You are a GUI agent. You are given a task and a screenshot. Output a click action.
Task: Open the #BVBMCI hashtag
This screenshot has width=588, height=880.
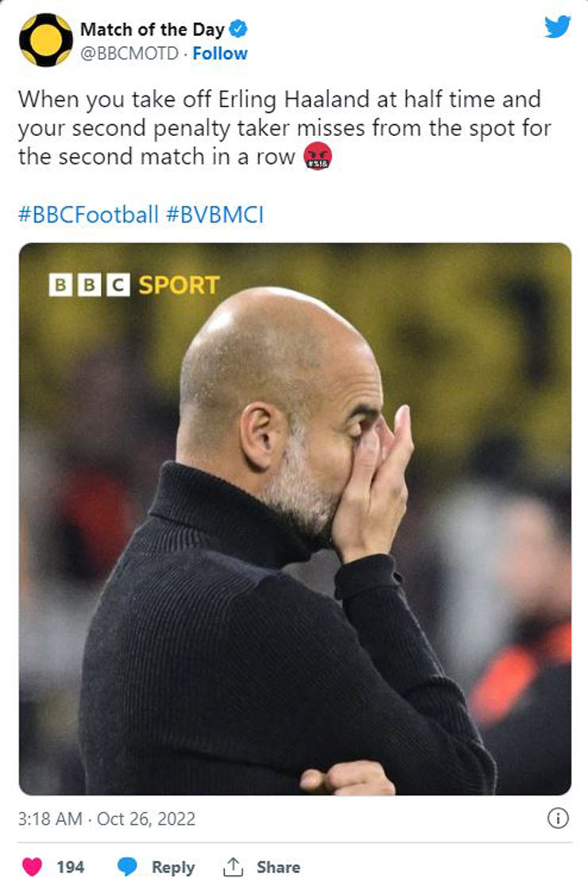tap(215, 215)
